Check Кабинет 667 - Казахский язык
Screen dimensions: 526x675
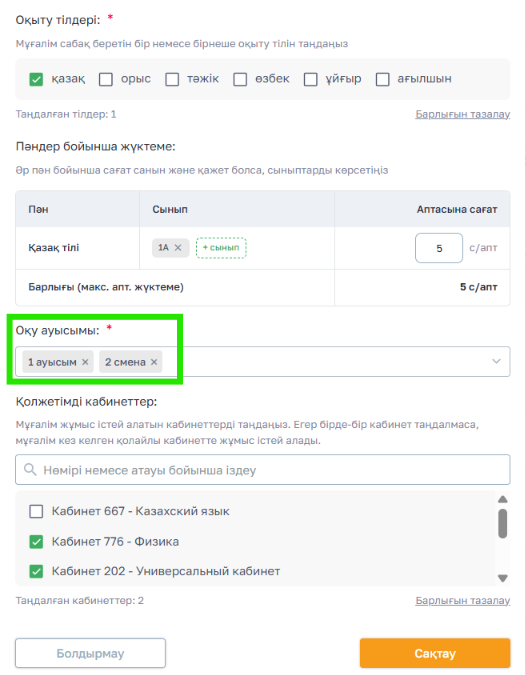click(x=36, y=511)
